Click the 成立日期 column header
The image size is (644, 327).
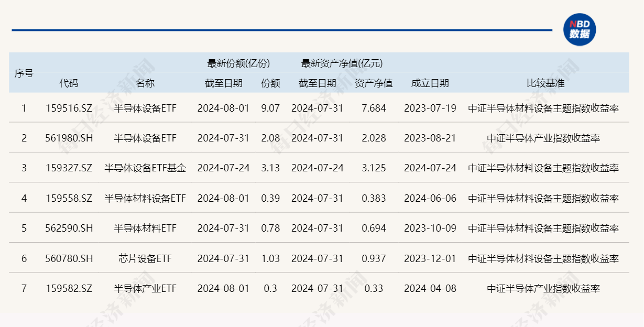pos(430,83)
